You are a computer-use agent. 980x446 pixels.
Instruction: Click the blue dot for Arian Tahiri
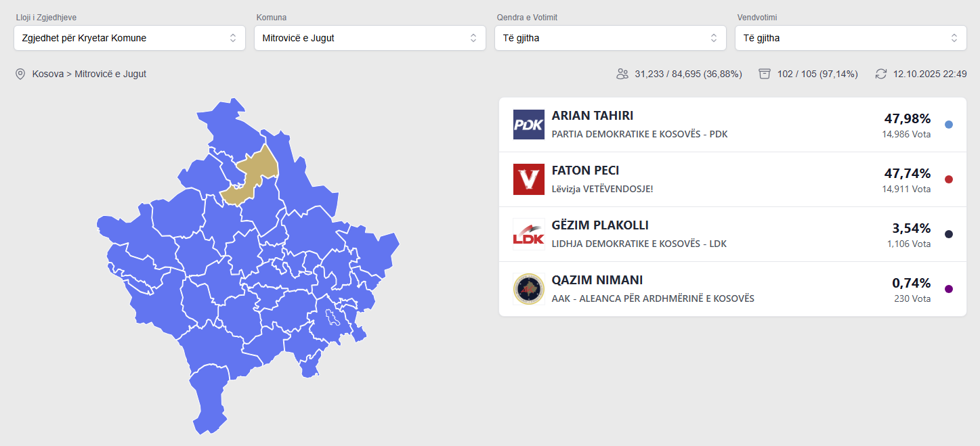tap(949, 125)
